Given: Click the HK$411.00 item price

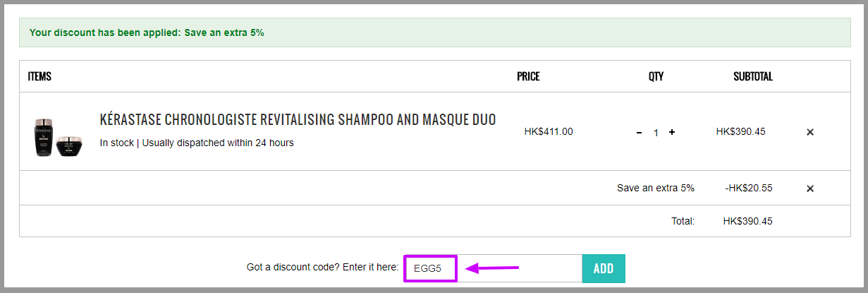Looking at the screenshot, I should pyautogui.click(x=549, y=131).
